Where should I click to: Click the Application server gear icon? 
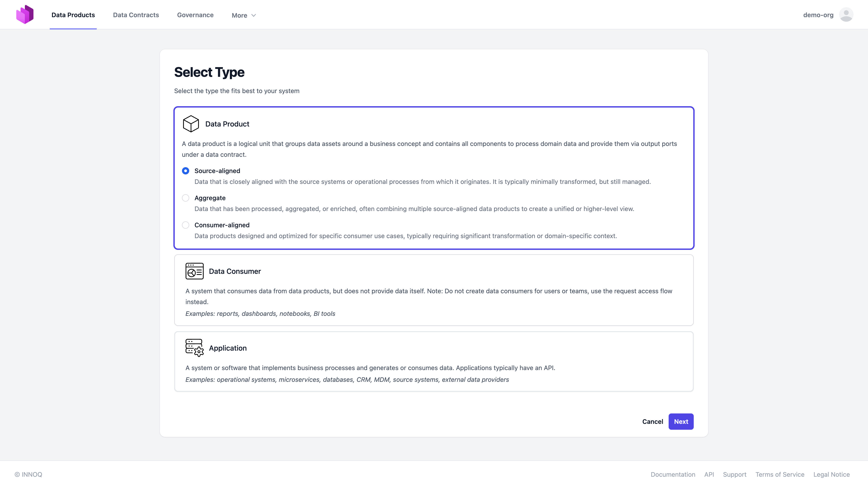pos(194,347)
